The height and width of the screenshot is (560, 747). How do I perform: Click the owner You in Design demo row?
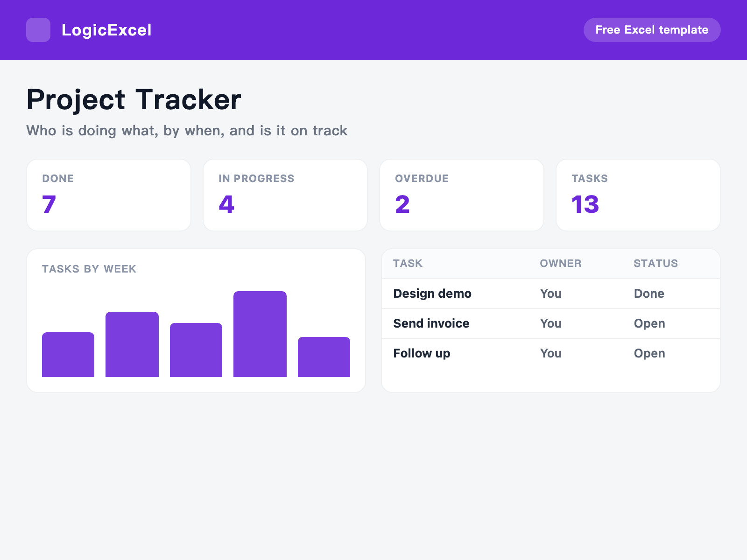(551, 294)
